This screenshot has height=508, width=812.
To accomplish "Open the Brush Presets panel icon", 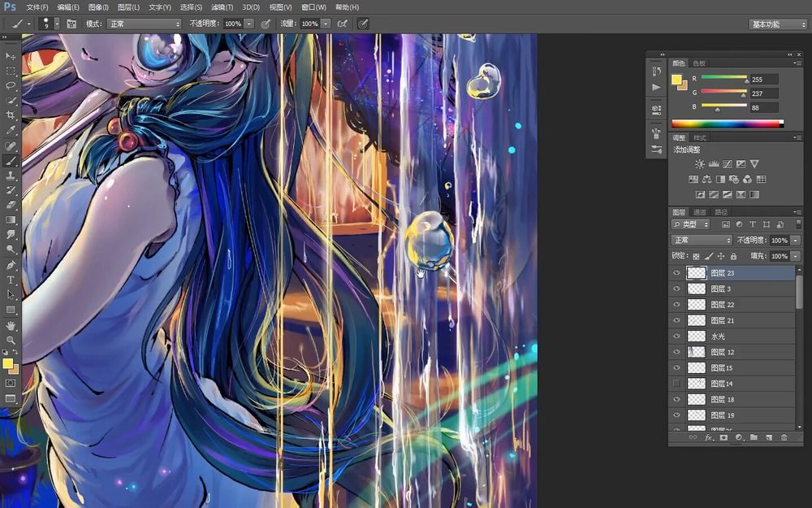I will point(657,150).
